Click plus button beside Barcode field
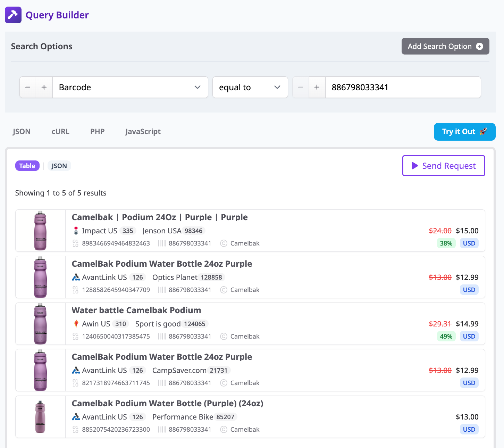 point(44,87)
